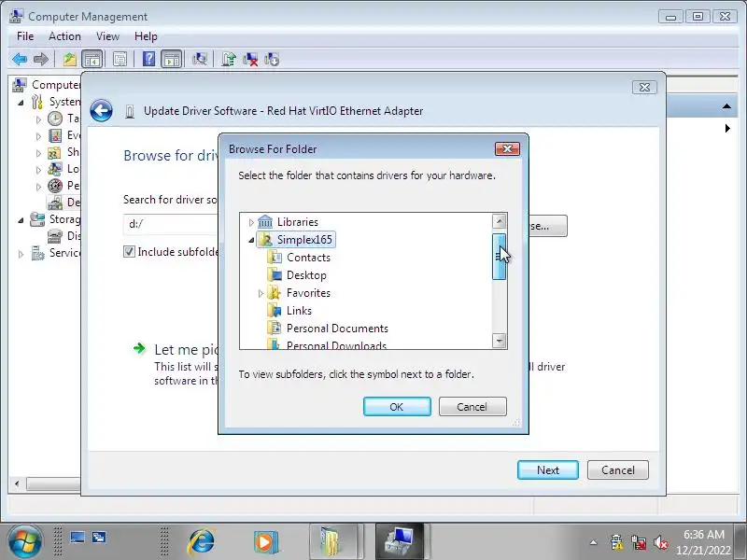Click the Scan for hardware changes toolbar icon
The width and height of the screenshot is (747, 560).
point(199,60)
